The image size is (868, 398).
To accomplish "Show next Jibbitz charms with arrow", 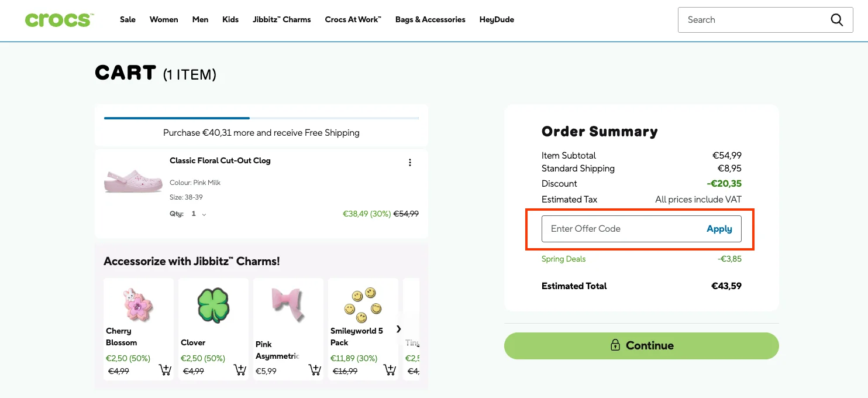I will (x=399, y=329).
